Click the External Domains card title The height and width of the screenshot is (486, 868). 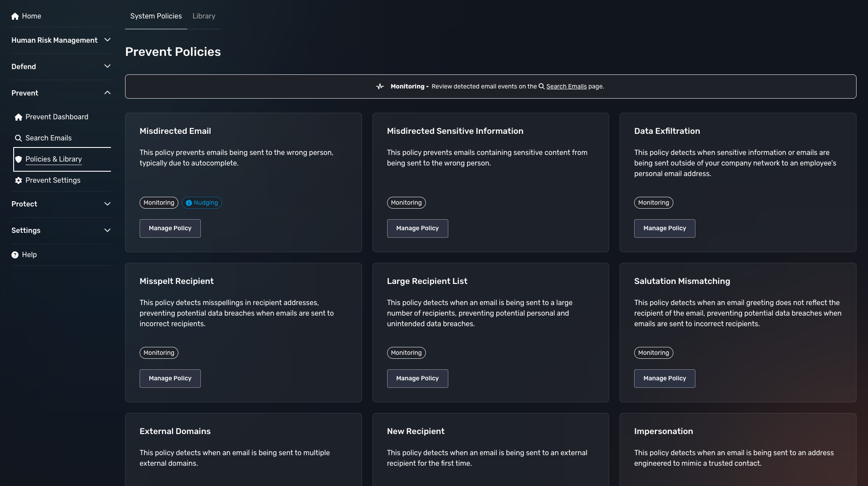click(x=175, y=431)
